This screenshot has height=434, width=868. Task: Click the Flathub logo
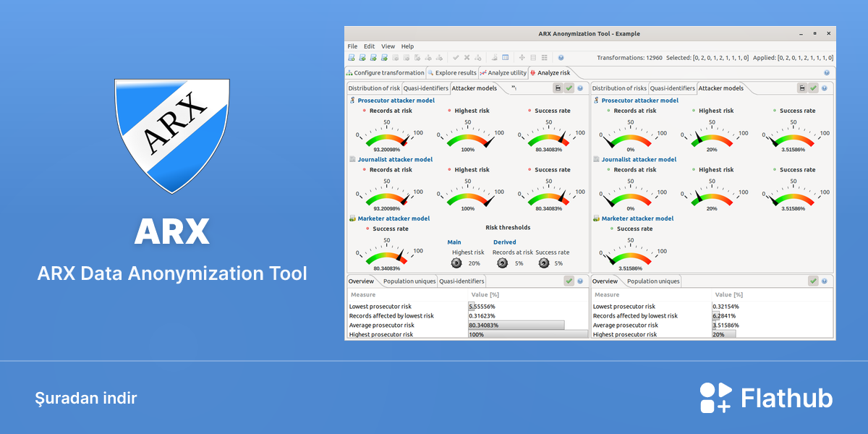[766, 398]
